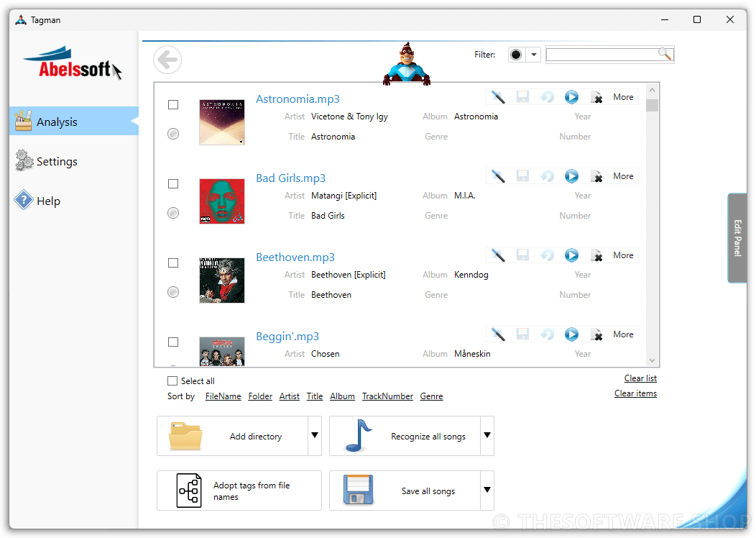This screenshot has width=756, height=538.
Task: Sort the list by Genre
Action: coord(431,396)
